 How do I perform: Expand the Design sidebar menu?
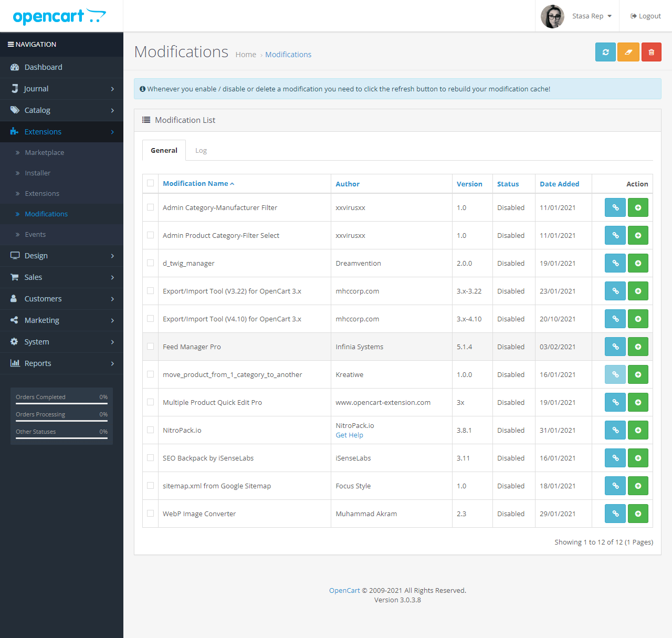point(61,256)
